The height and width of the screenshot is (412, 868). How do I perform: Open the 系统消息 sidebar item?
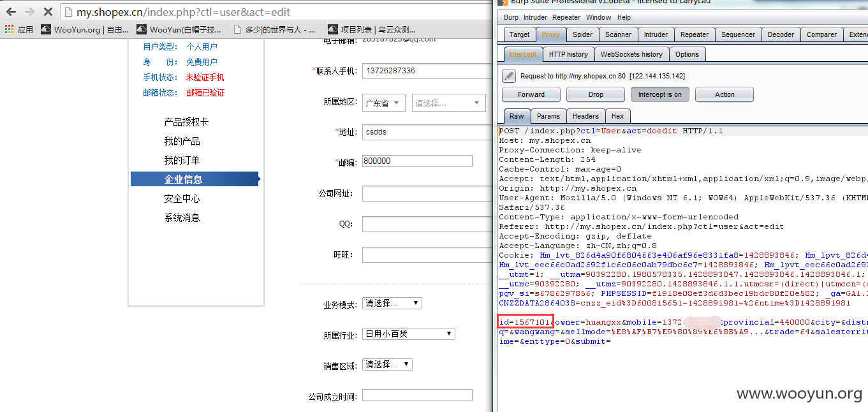coord(182,217)
